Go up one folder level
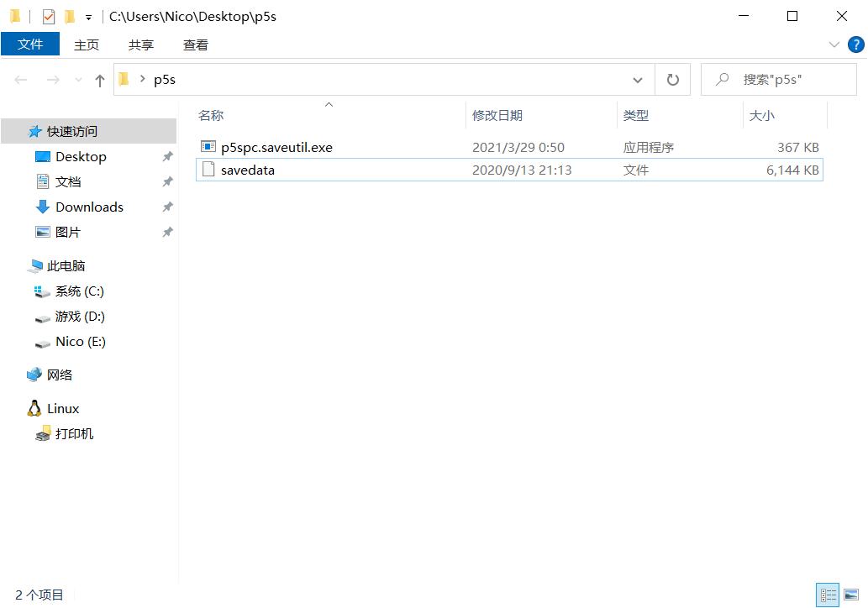Image resolution: width=868 pixels, height=608 pixels. pos(100,81)
